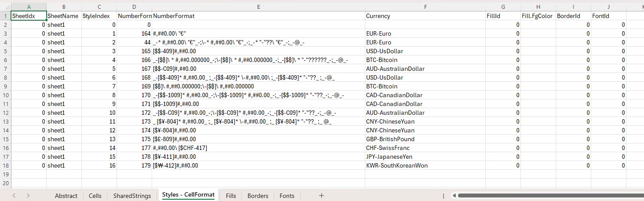The height and width of the screenshot is (201, 644).
Task: Click the [$$-409]#,##0.00 format cell
Action: 258,51
